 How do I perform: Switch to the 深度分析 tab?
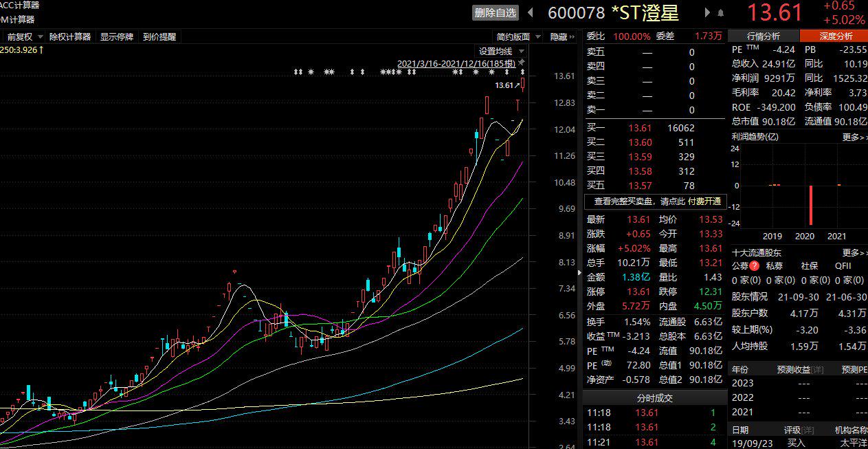(x=834, y=36)
